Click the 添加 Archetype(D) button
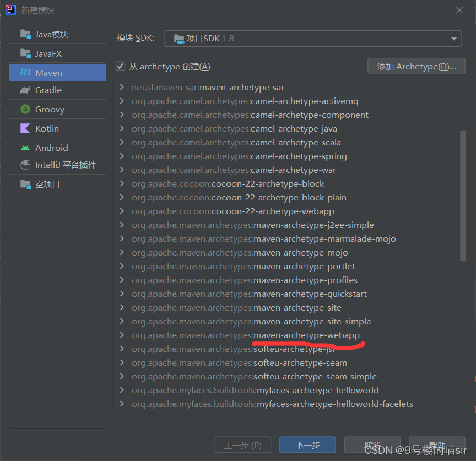 coord(416,66)
